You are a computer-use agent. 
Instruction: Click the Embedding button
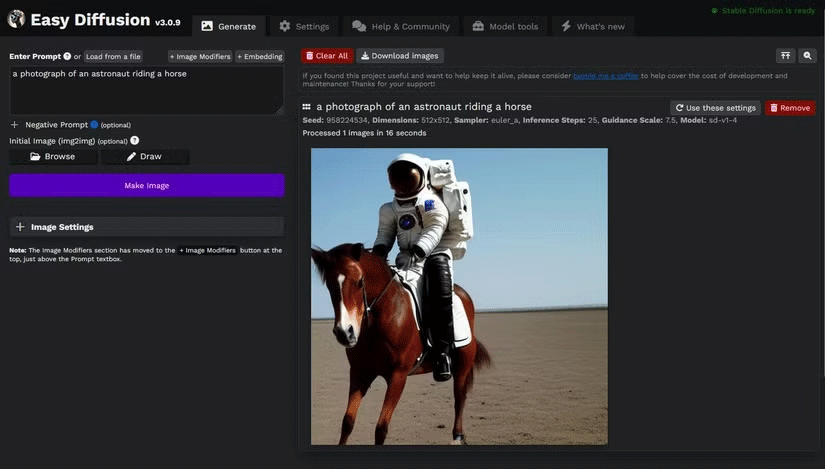pos(260,56)
